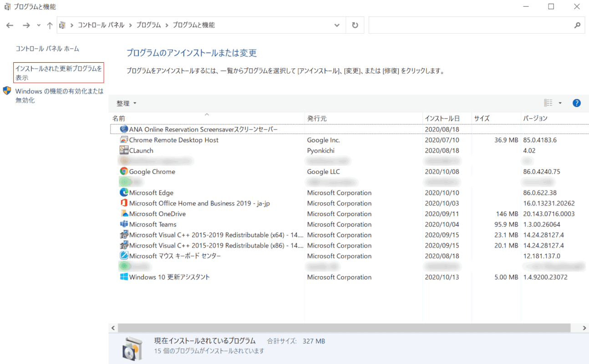Select the Microsoft OneDrive row name
The height and width of the screenshot is (364, 589).
(x=157, y=214)
